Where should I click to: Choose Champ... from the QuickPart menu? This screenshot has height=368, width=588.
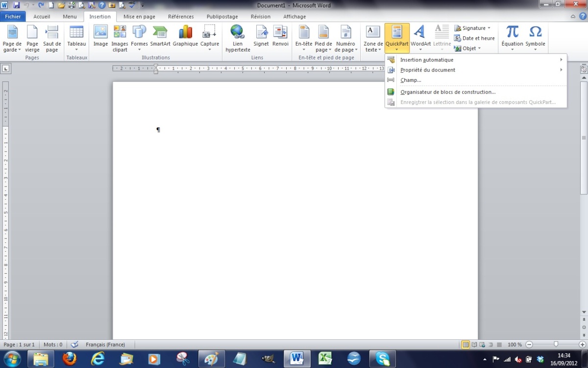(x=476, y=80)
